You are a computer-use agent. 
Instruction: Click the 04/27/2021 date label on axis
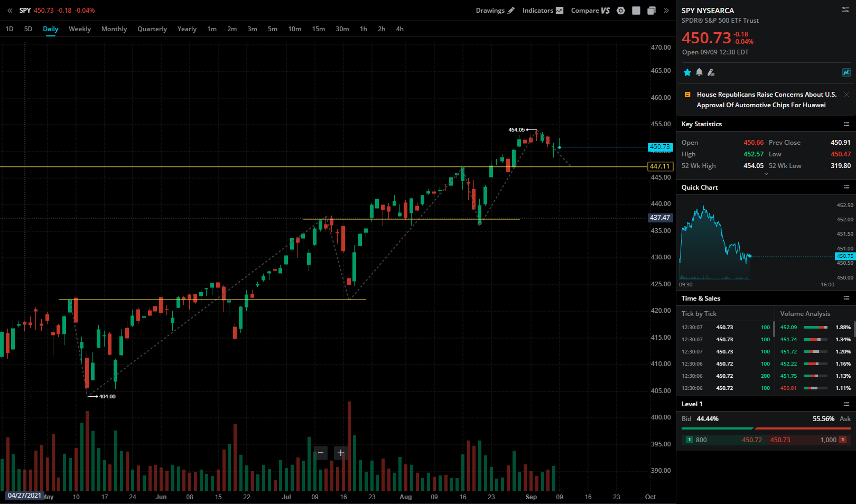(24, 496)
